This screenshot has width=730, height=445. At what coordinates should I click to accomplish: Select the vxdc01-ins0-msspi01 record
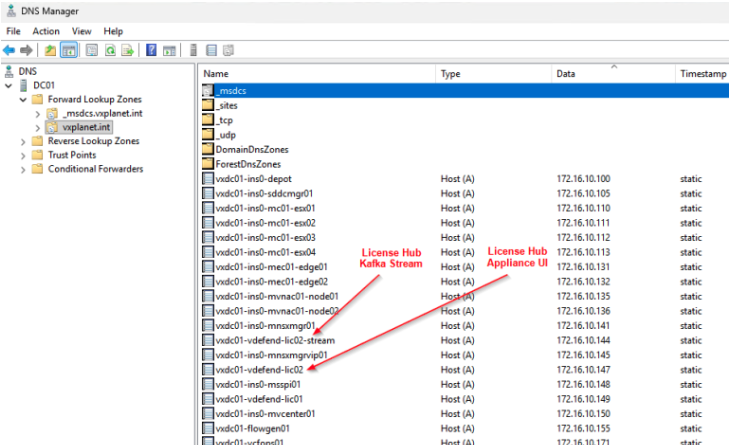(x=258, y=384)
